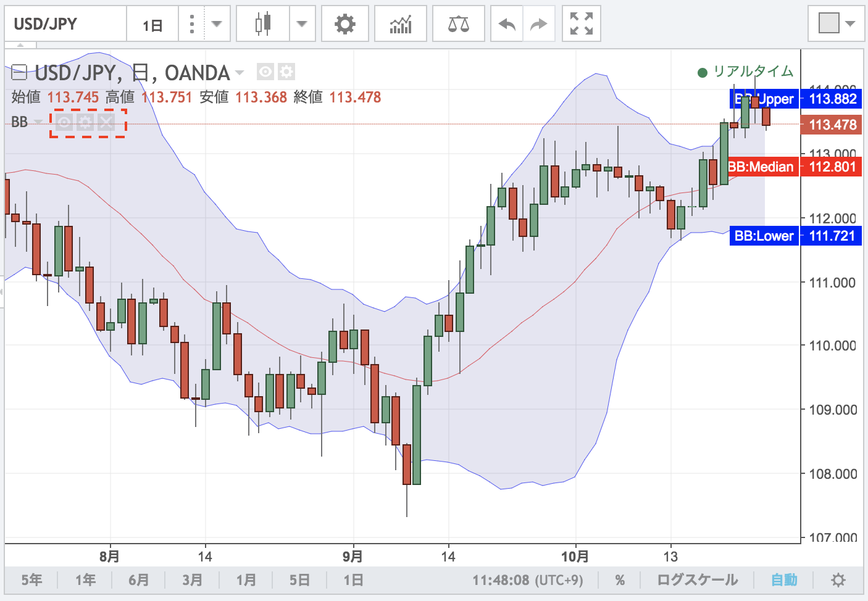Click the 10月 date axis label
This screenshot has height=601, width=868.
[575, 557]
